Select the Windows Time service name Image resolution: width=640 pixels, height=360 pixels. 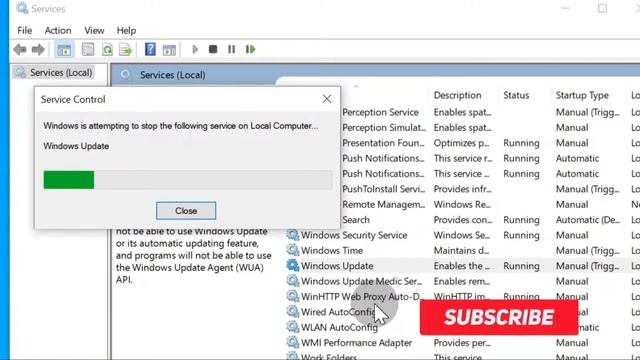pyautogui.click(x=332, y=250)
